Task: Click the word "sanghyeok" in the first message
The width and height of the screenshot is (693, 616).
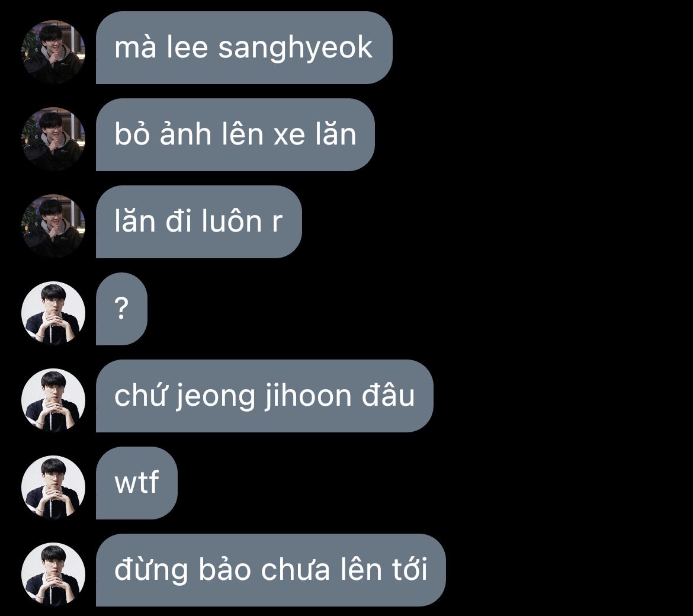Action: click(295, 50)
